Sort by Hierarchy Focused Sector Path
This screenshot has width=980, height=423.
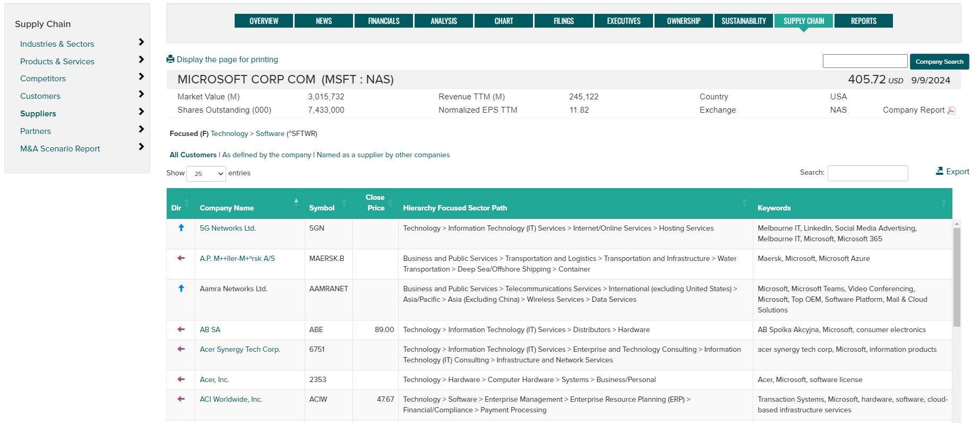(x=744, y=203)
